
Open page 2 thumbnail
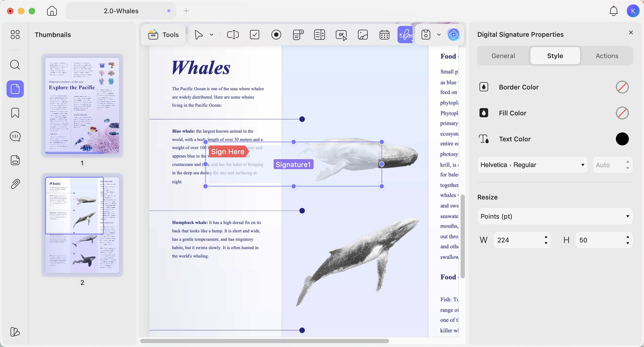coord(82,225)
